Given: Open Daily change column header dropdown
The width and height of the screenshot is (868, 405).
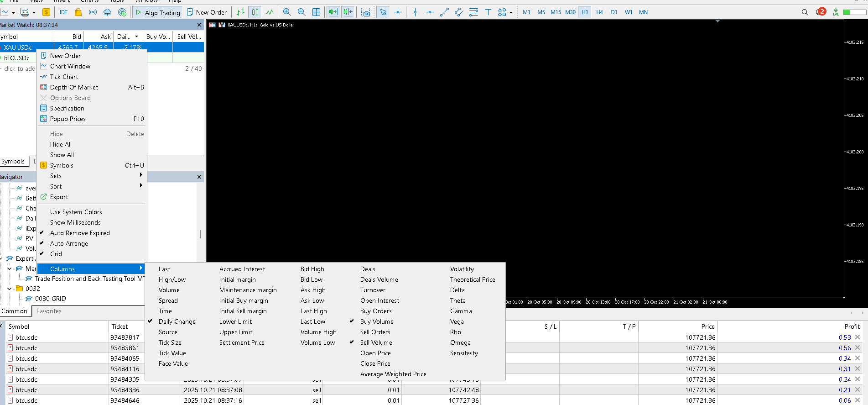Looking at the screenshot, I should 136,37.
